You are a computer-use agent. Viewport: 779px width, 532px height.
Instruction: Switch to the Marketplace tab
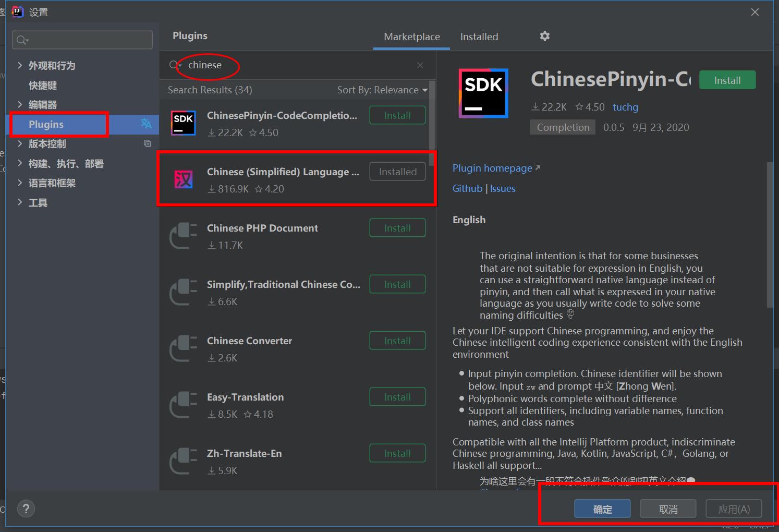411,37
